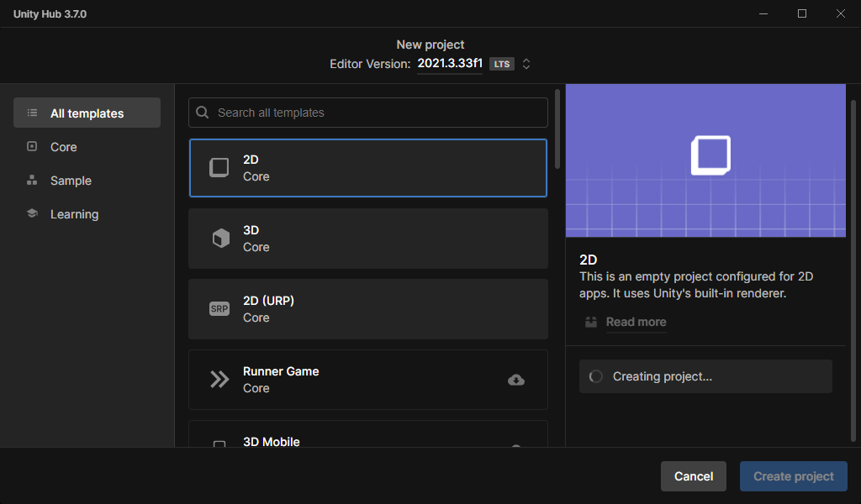Click the 2D template square icon
Screen dimensions: 861x504
pos(219,167)
